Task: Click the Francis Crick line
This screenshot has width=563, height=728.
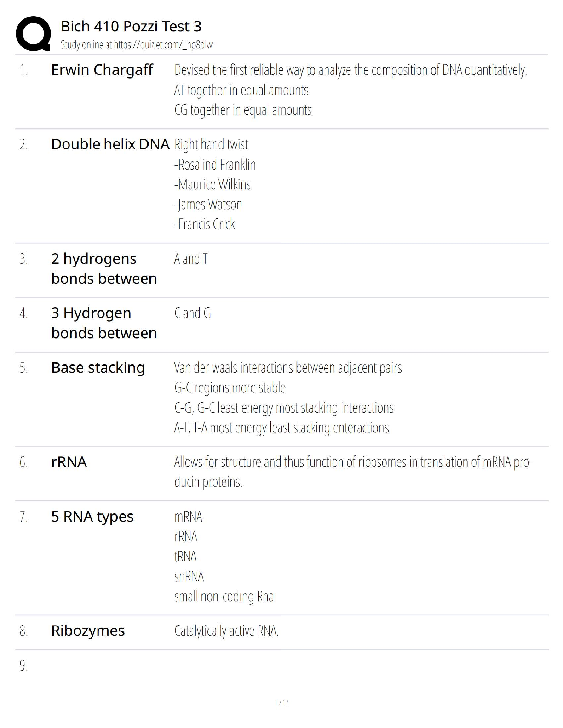Action: point(205,224)
